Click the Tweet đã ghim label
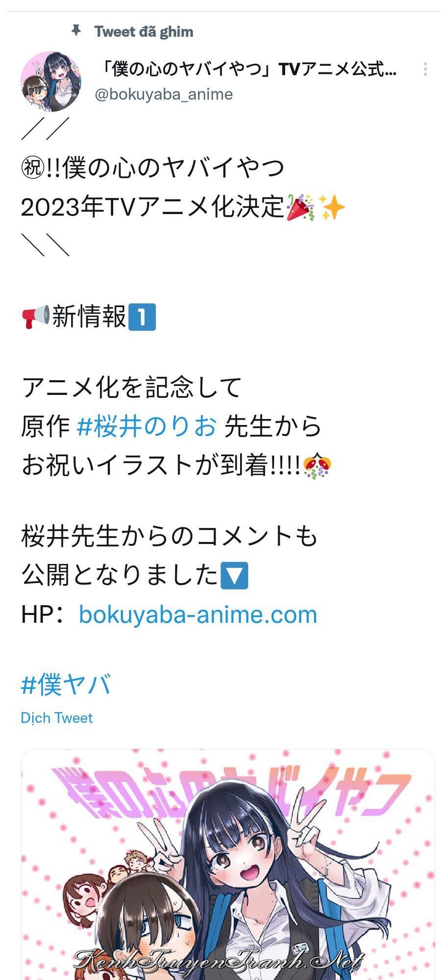 144,32
